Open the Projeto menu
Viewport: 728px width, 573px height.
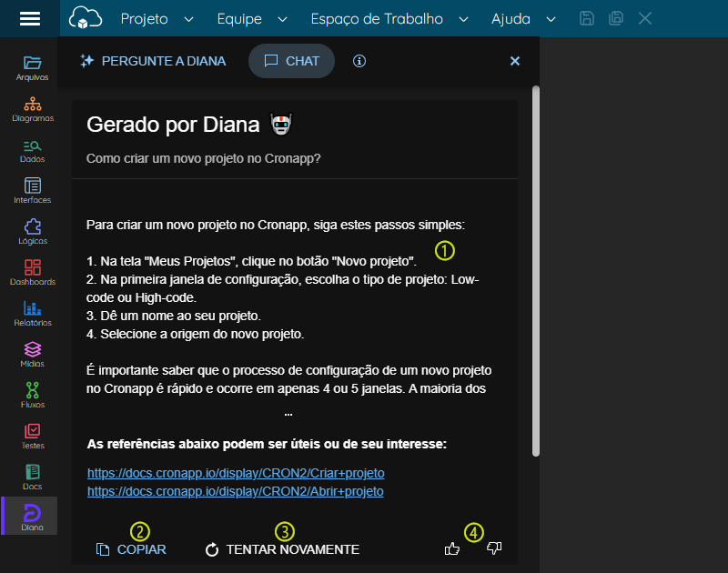(144, 19)
